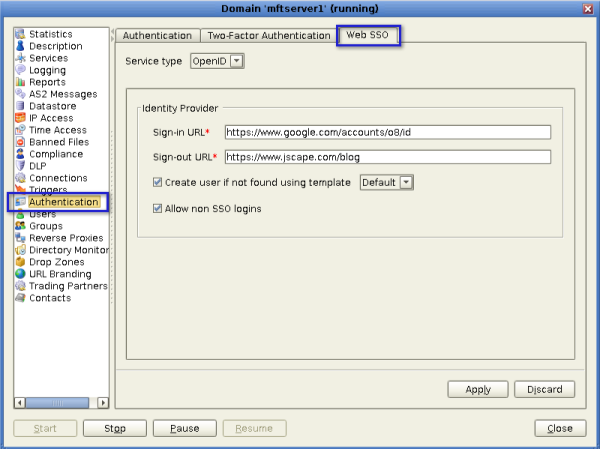600x449 pixels.
Task: Select the Description person icon
Action: point(20,46)
